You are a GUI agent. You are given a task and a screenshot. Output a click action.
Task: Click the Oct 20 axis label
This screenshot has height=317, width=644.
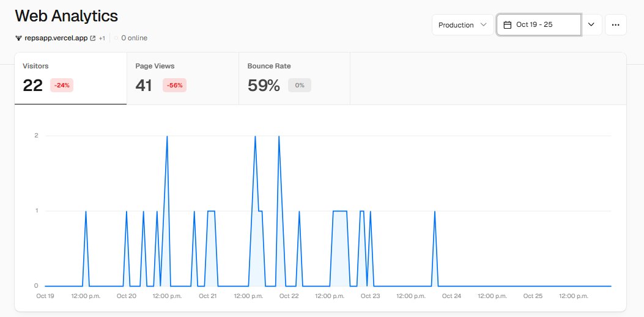[x=126, y=296]
